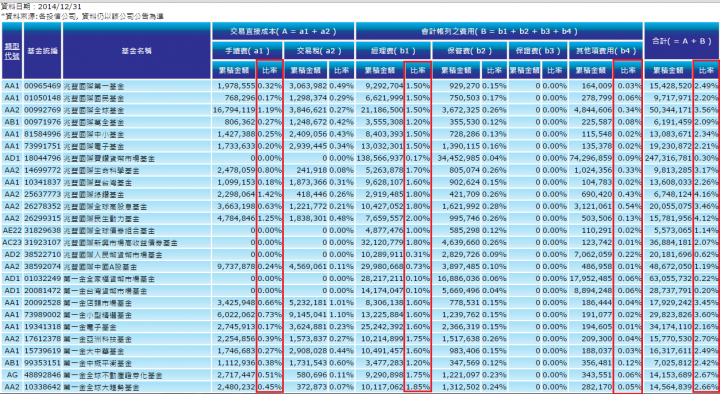720x394 pixels.
Task: Select fund ID 15739619
Action: (42, 351)
